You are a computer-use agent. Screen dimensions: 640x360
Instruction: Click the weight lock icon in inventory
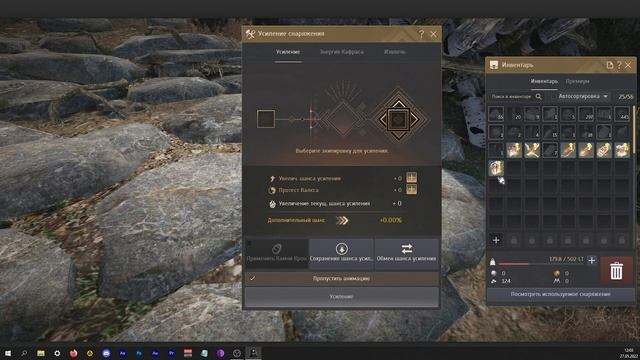click(493, 262)
